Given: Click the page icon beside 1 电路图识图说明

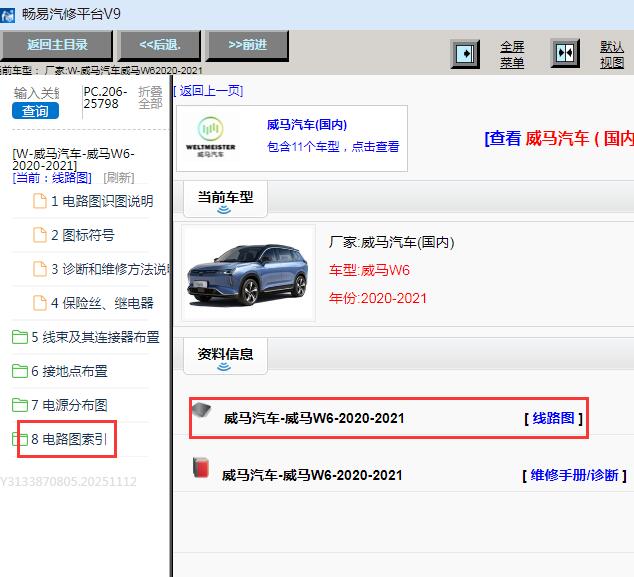Looking at the screenshot, I should point(40,201).
